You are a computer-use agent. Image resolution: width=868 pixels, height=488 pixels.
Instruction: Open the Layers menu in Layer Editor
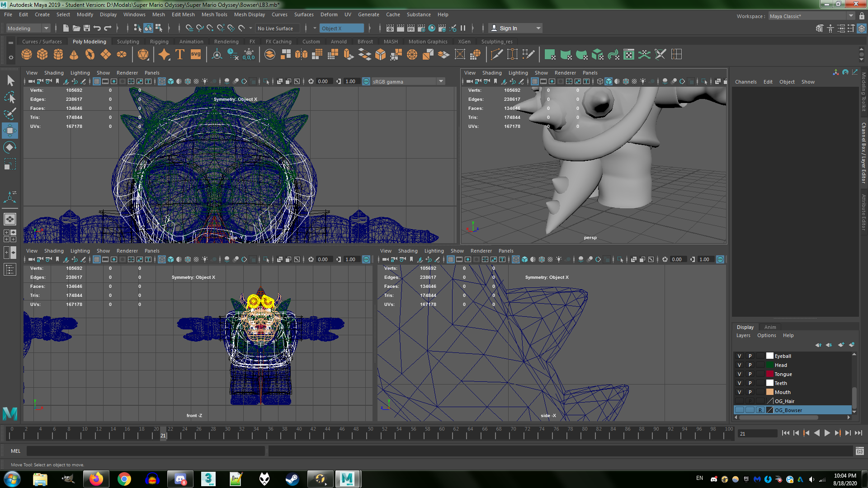743,335
